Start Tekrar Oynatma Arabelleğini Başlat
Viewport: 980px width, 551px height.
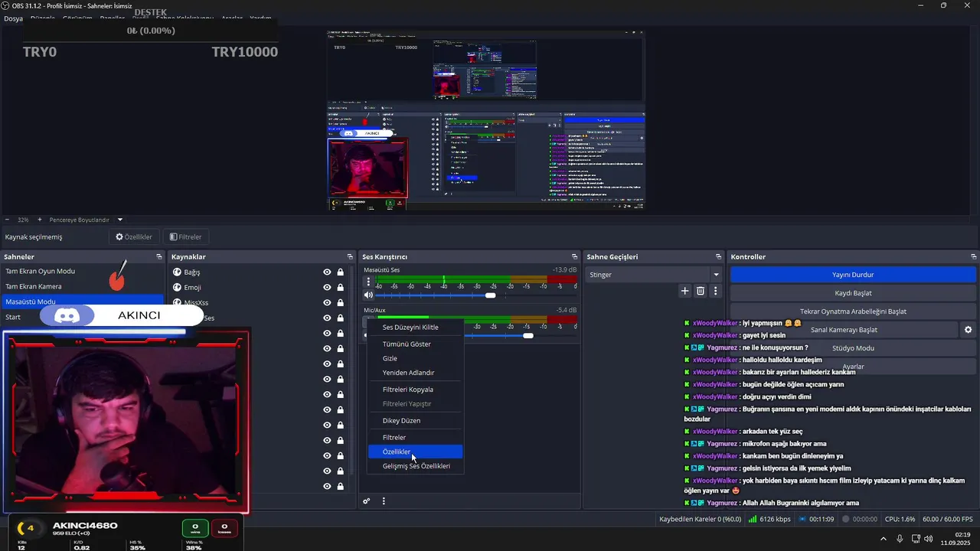coord(853,311)
